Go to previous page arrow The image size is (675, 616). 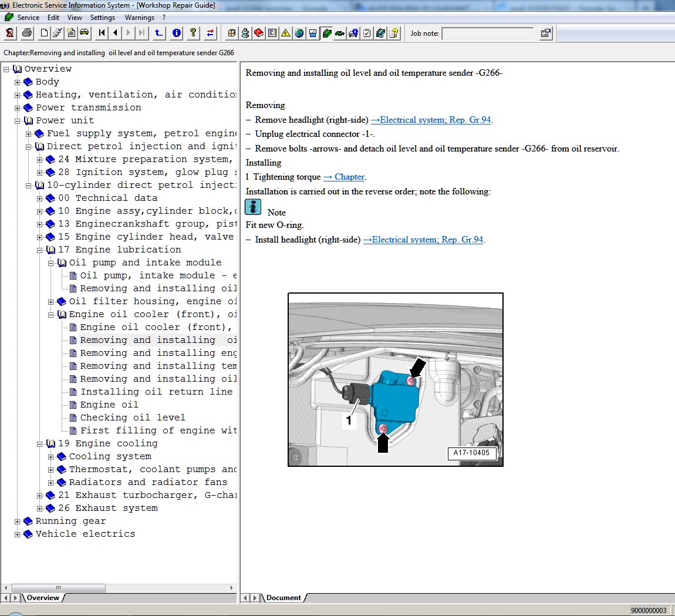(115, 33)
